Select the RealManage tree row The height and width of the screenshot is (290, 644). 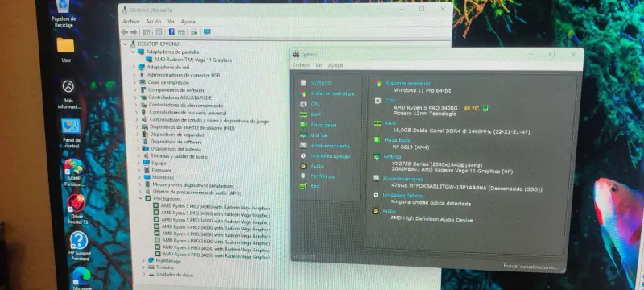[164, 260]
